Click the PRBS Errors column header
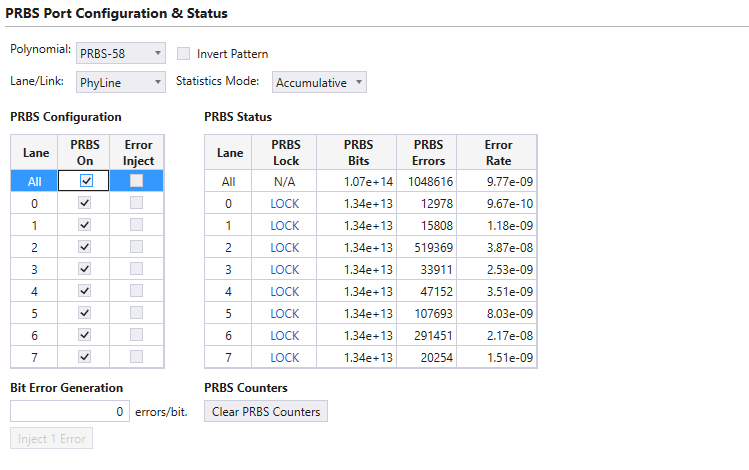749x470 pixels. [428, 152]
